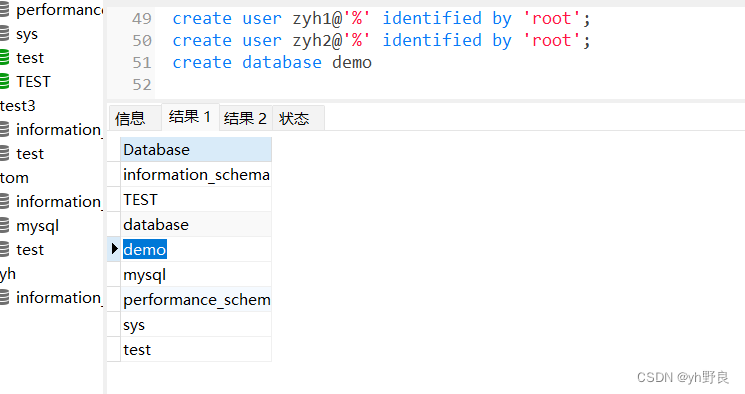
Task: Click the green TEST database icon
Action: point(4,81)
